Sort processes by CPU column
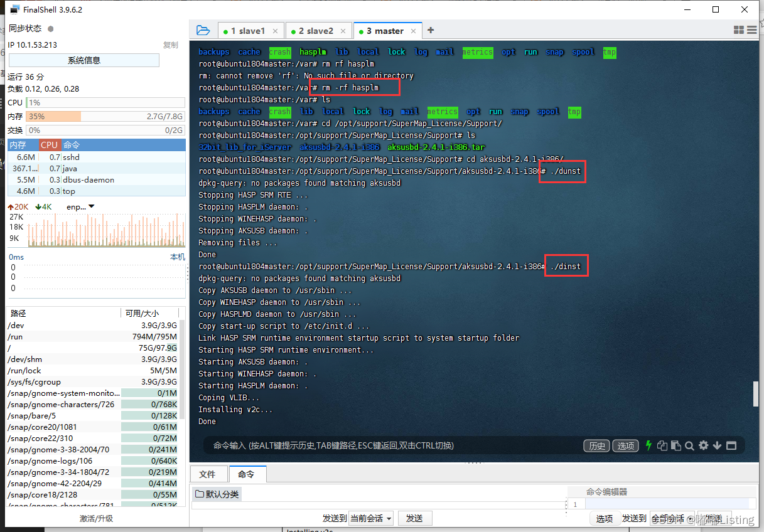Screen dimensions: 764x532 (49, 145)
